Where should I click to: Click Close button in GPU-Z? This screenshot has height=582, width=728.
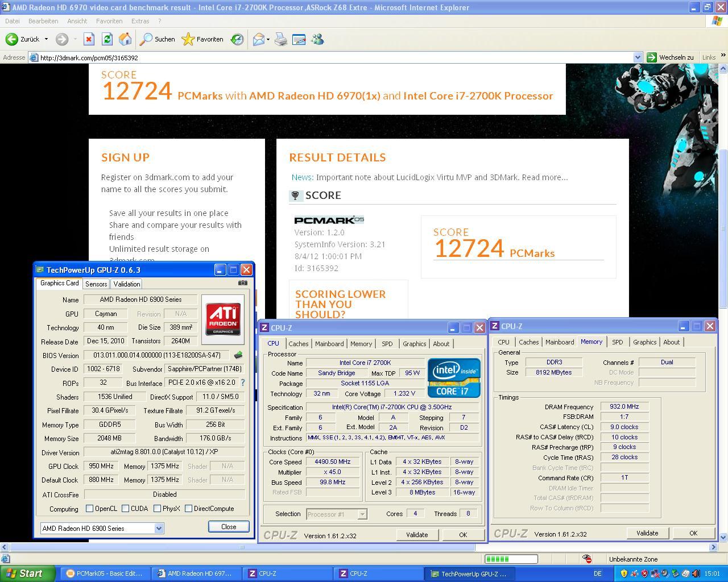click(229, 526)
